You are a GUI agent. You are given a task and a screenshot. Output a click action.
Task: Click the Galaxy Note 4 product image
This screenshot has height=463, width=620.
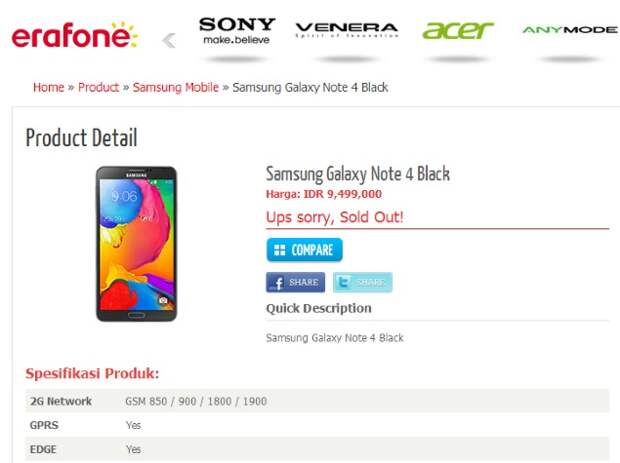click(136, 244)
